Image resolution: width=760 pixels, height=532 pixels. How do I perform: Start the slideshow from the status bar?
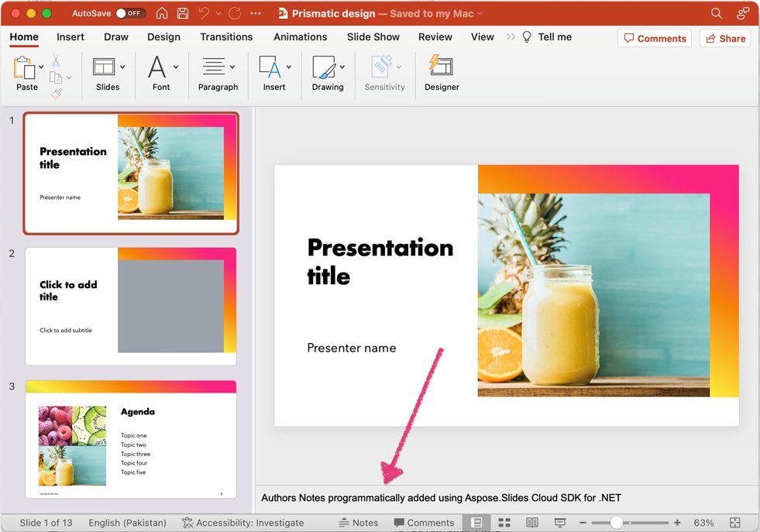559,523
